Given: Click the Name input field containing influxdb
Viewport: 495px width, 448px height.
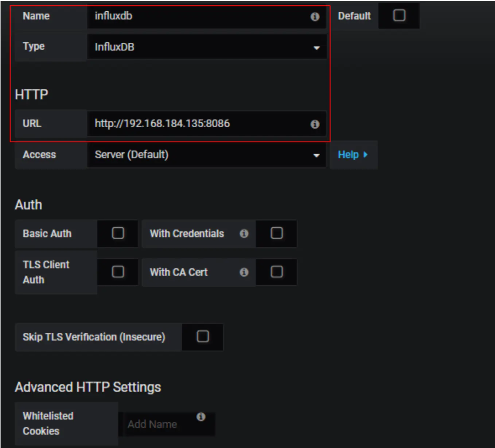Looking at the screenshot, I should 207,16.
